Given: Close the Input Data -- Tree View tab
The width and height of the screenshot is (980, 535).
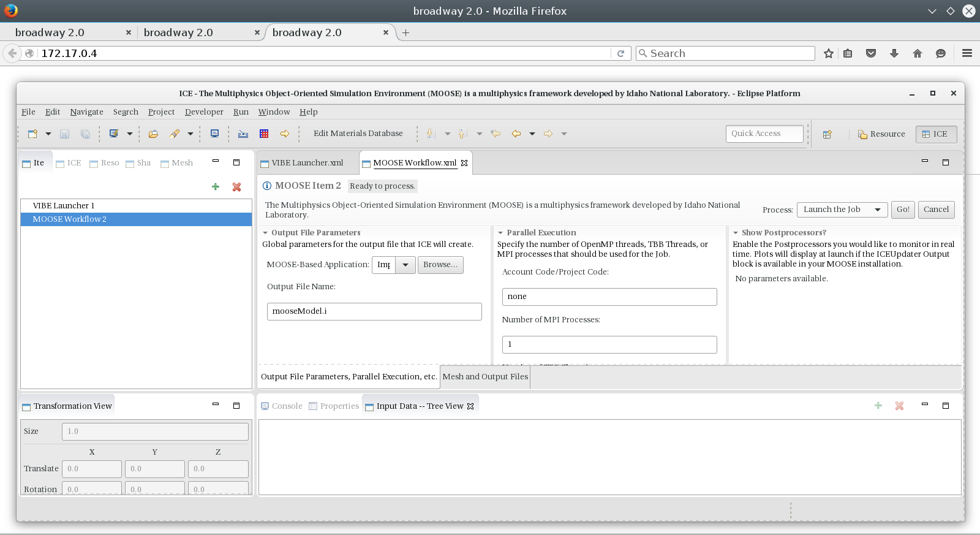Looking at the screenshot, I should click(x=470, y=406).
